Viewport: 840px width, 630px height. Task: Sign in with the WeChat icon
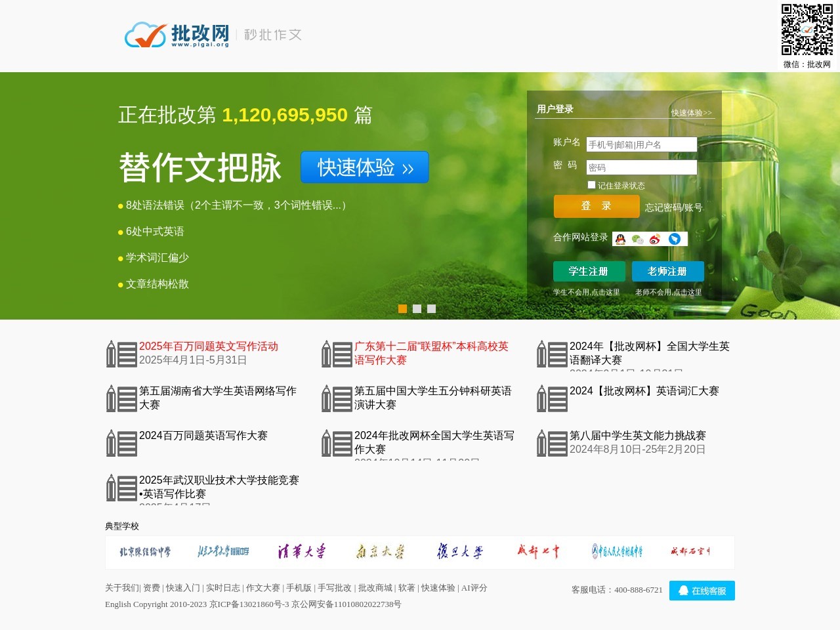coord(637,238)
